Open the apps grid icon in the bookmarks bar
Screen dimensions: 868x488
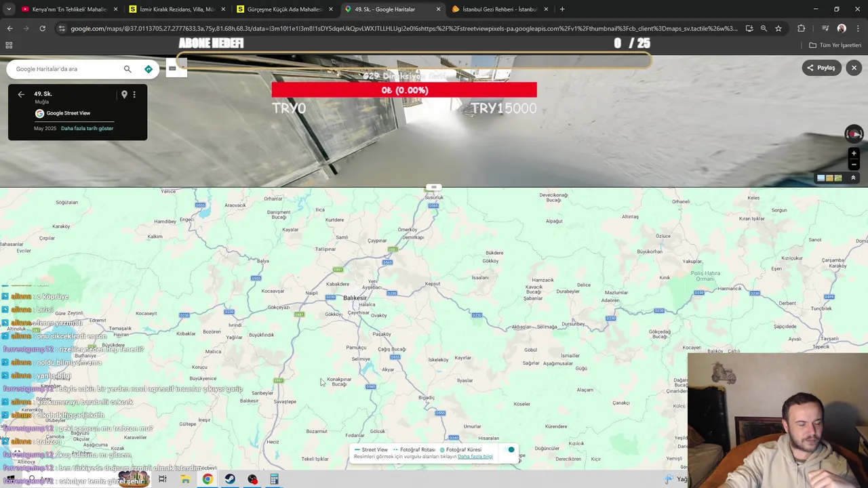(x=9, y=45)
